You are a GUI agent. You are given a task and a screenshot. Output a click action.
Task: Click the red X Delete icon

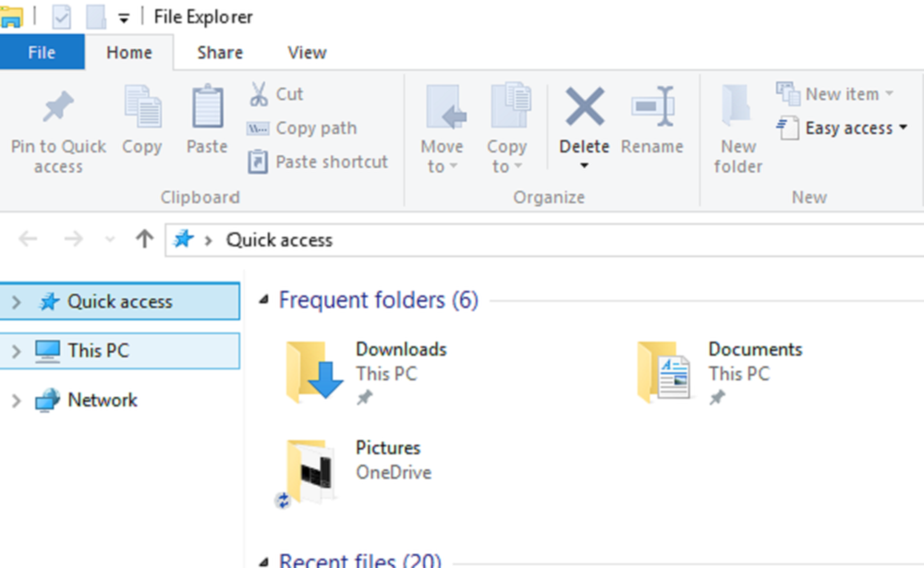tap(584, 108)
